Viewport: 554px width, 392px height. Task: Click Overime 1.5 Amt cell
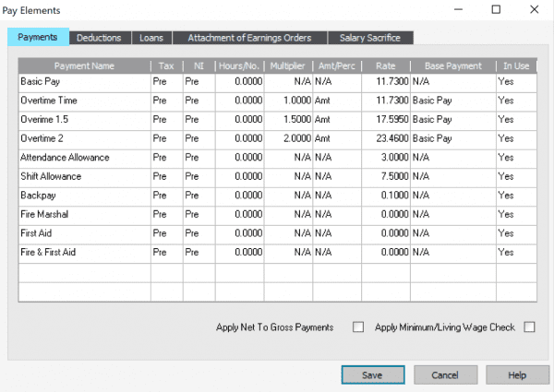[337, 120]
